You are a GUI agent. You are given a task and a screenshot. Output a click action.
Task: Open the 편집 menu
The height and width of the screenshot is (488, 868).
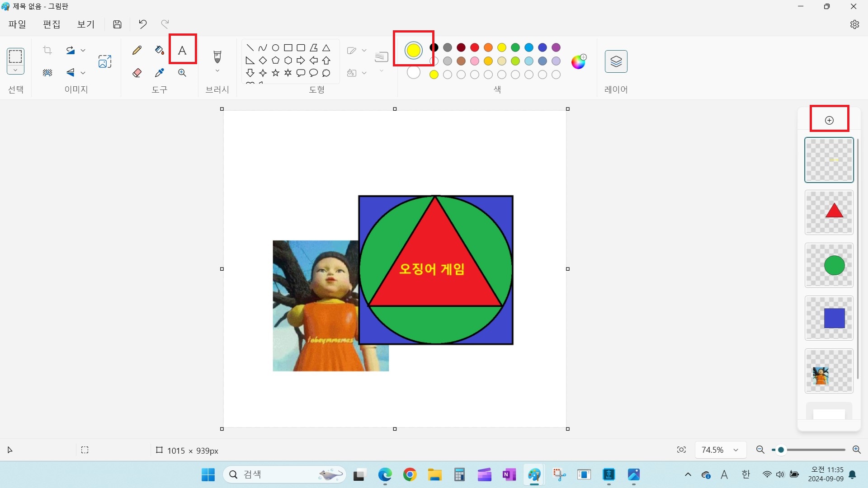point(52,24)
